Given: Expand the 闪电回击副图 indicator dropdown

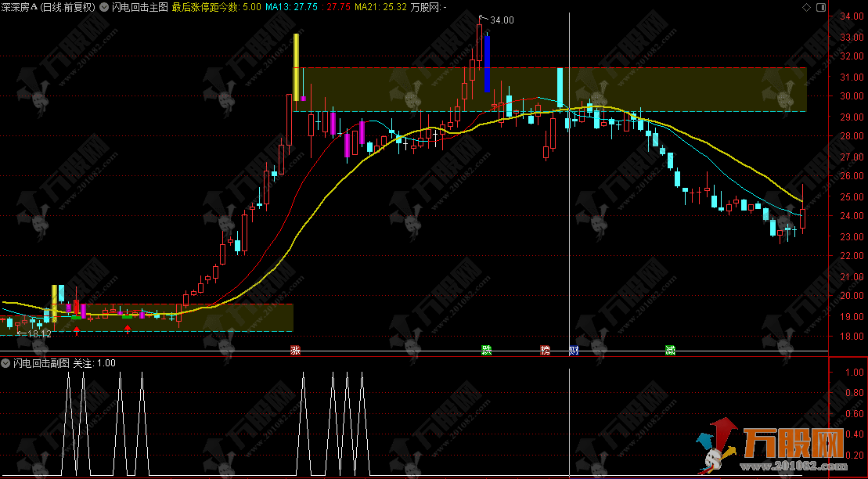Looking at the screenshot, I should coord(6,363).
